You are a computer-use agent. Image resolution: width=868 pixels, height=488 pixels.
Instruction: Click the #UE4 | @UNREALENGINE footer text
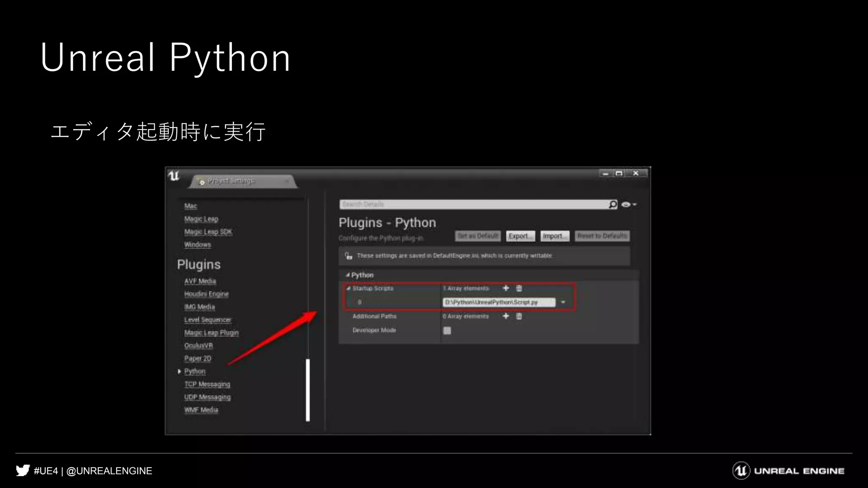[x=93, y=471]
